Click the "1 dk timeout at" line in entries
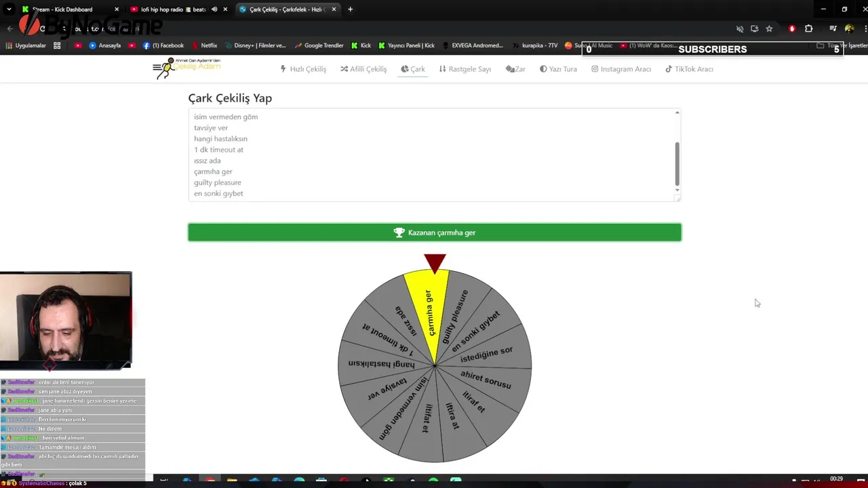Viewport: 868px width, 488px height. pos(218,150)
